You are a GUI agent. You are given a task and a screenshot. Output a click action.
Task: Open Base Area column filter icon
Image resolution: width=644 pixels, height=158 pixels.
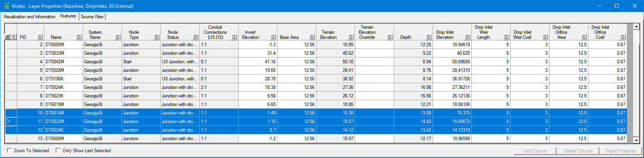click(312, 37)
